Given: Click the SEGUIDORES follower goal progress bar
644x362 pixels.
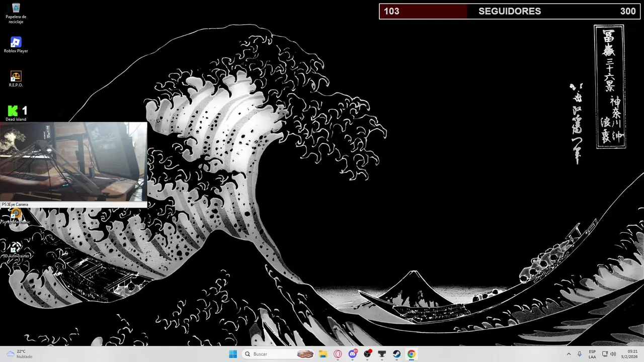Looking at the screenshot, I should click(x=510, y=11).
